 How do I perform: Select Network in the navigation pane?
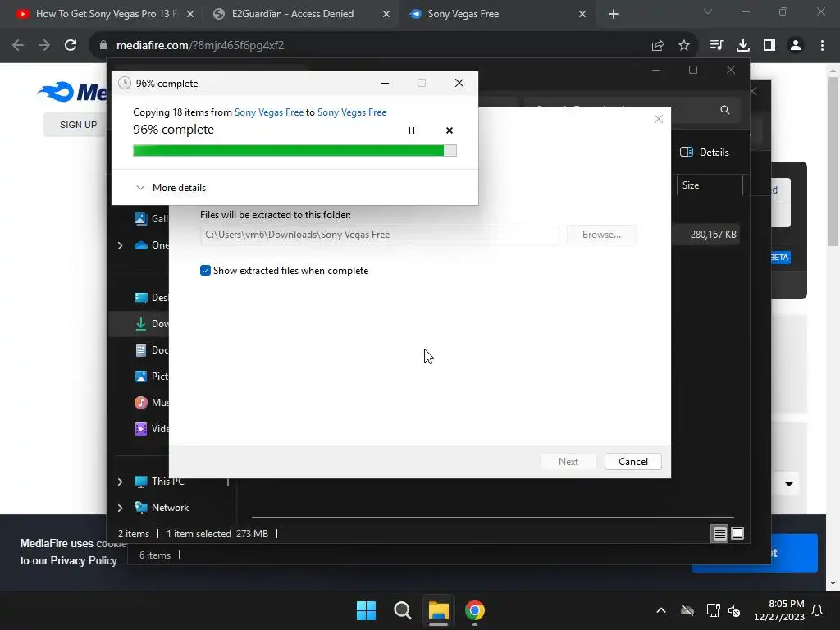click(x=170, y=507)
